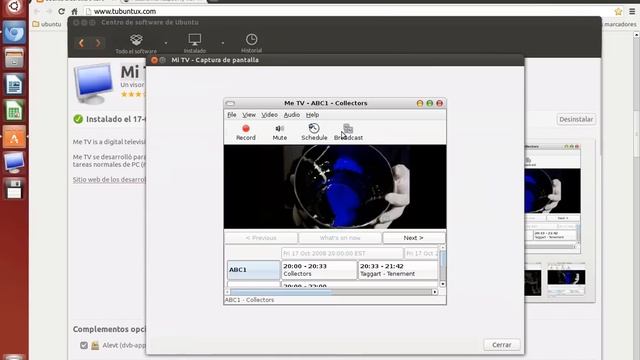Select the small blue-image thumbnail at bottom right

[x=566, y=279]
